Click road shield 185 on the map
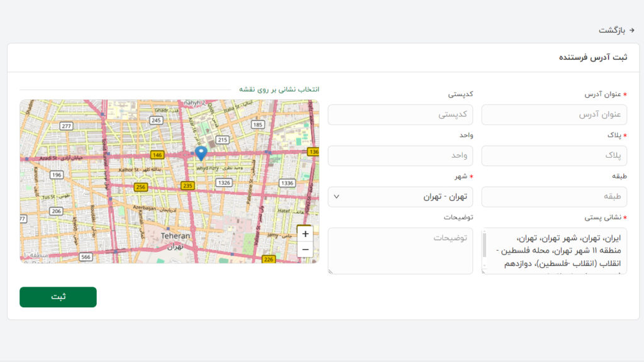644x362 pixels. [x=257, y=125]
